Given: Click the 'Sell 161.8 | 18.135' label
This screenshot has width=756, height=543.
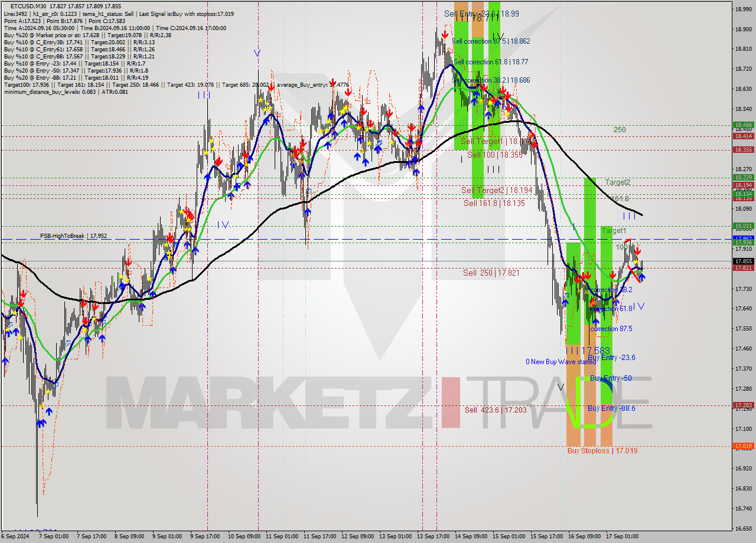Looking at the screenshot, I should [494, 203].
